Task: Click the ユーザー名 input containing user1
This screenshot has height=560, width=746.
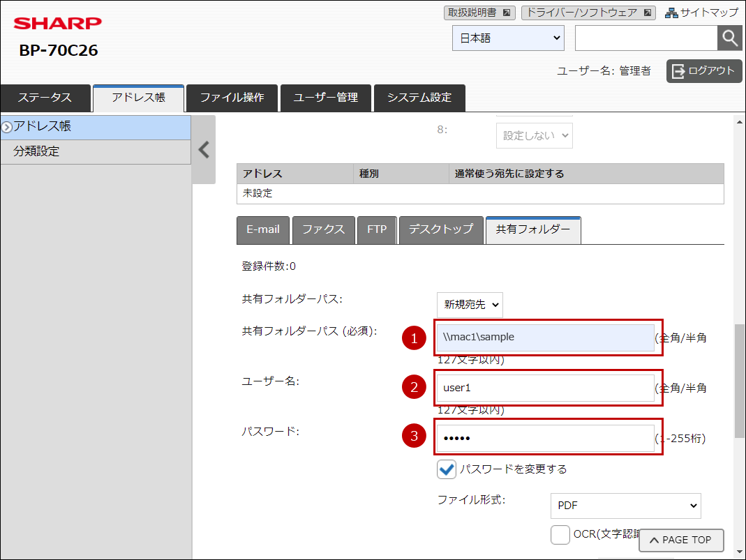Action: [545, 388]
